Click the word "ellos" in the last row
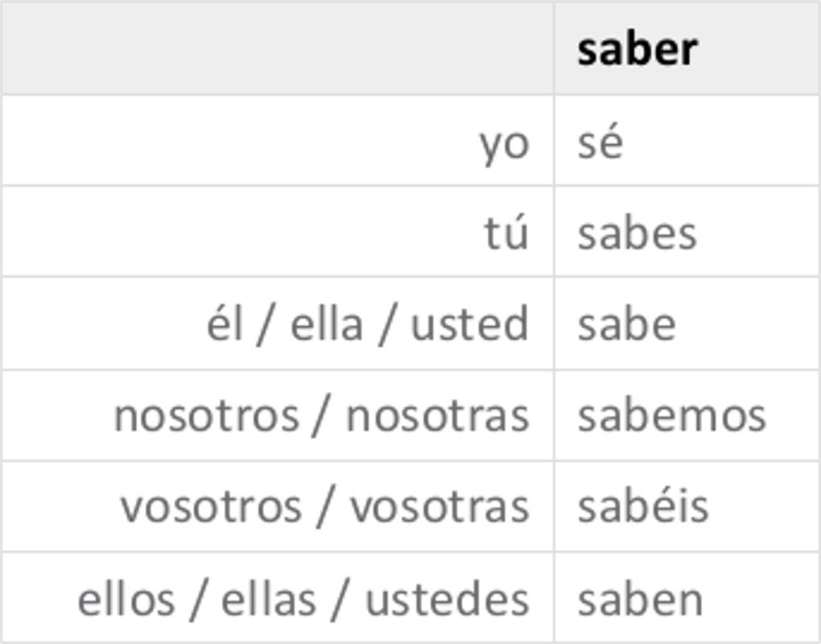 click(x=126, y=599)
